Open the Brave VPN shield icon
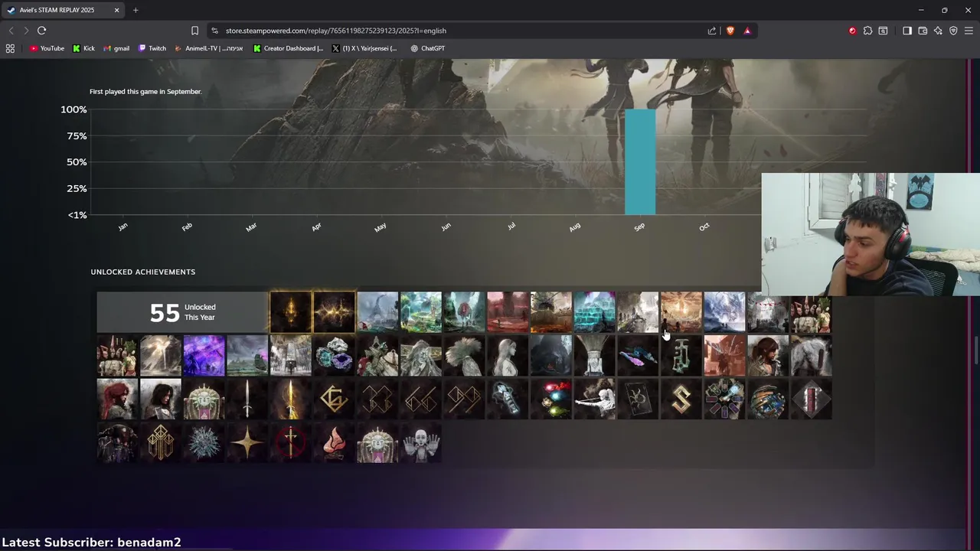The width and height of the screenshot is (980, 551). 953,31
